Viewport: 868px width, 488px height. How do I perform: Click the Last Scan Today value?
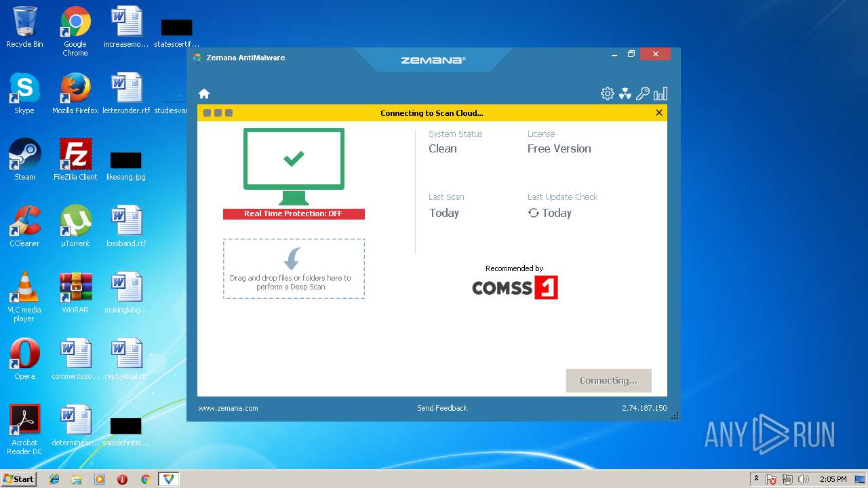pos(444,213)
